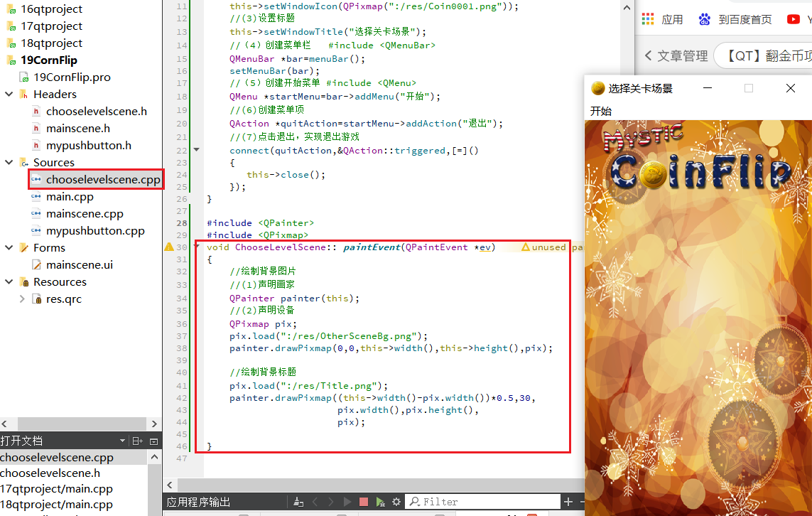Go to previous output item arrow
Screen dimensions: 812x516
[x=315, y=502]
